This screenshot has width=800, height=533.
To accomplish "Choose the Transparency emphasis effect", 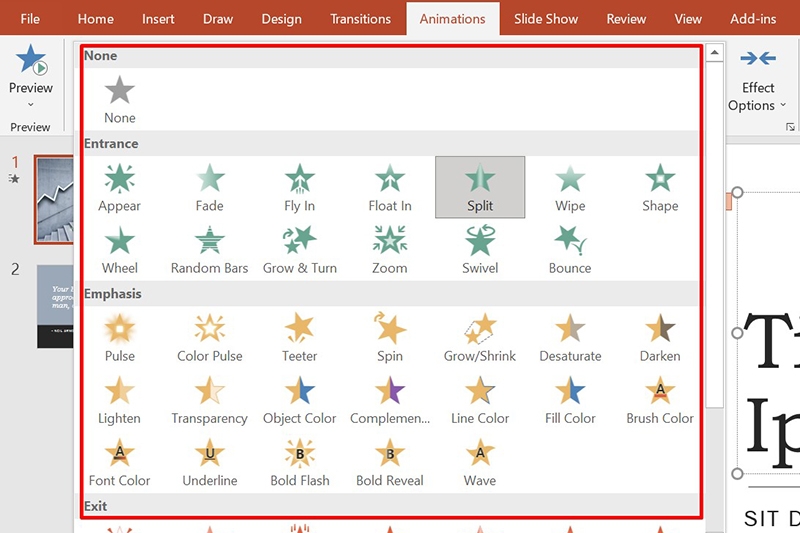I will (210, 400).
